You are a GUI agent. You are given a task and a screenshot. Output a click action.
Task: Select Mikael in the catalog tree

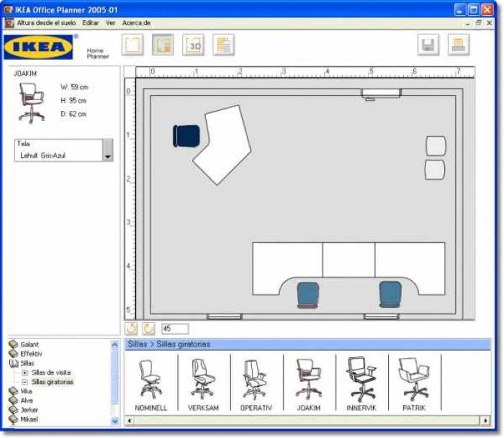[x=29, y=419]
